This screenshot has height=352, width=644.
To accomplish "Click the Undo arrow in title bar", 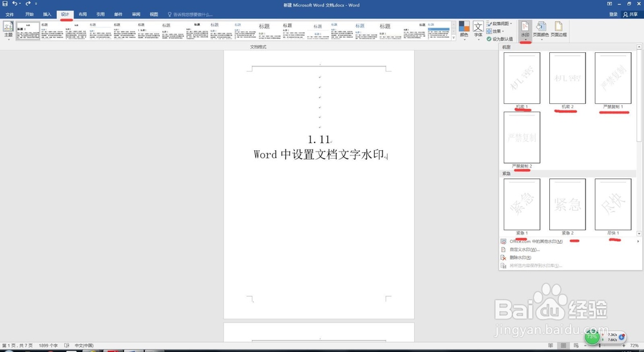I will [15, 4].
